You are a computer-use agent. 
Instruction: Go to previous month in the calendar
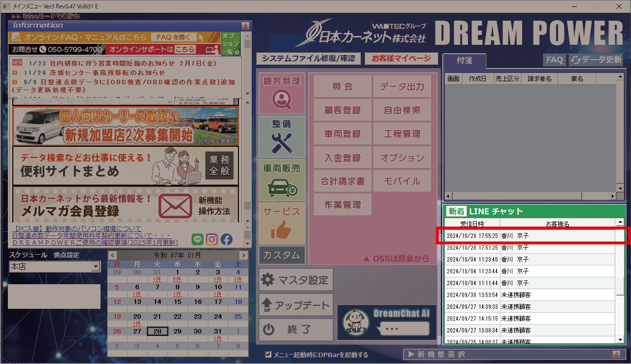pos(113,255)
